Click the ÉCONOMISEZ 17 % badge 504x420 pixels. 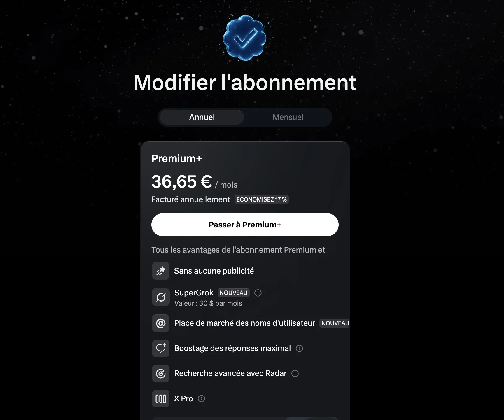pos(261,199)
